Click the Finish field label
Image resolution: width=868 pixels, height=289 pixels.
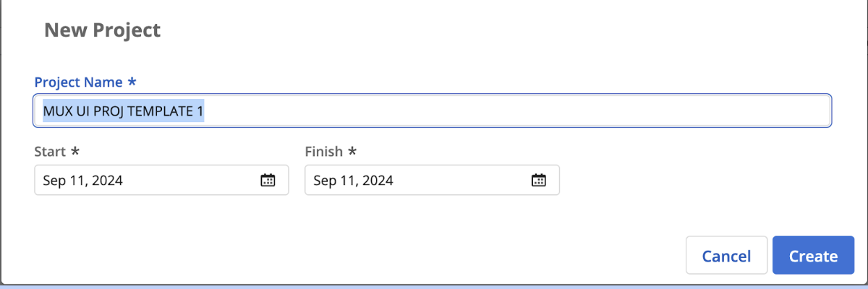click(323, 152)
